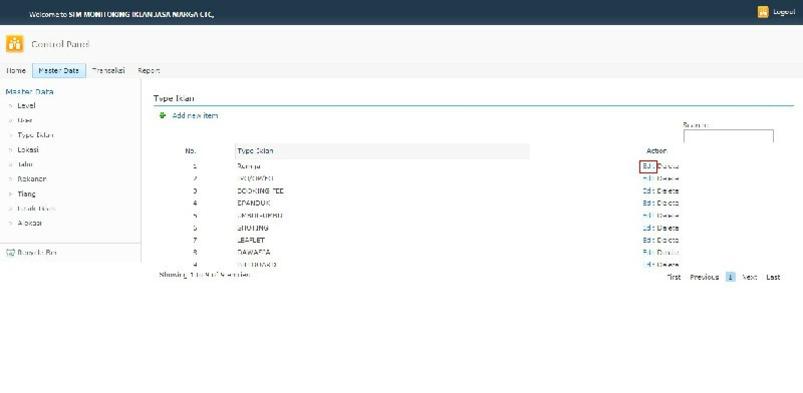This screenshot has height=393, width=803.
Task: Go to the First page
Action: pyautogui.click(x=674, y=277)
